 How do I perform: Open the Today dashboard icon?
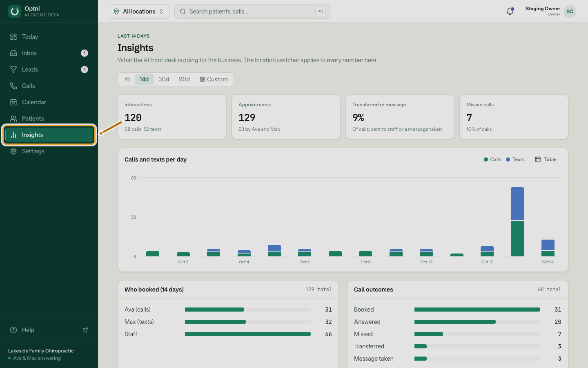(x=13, y=37)
